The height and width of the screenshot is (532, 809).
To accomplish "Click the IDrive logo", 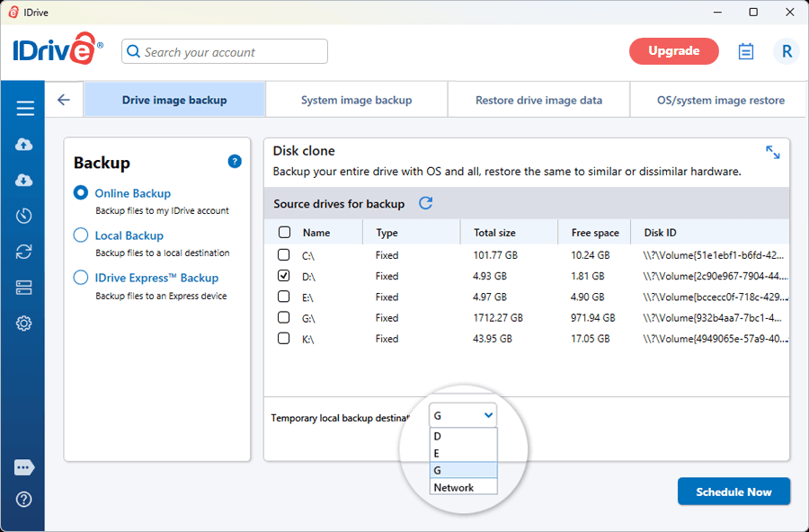I will [58, 49].
